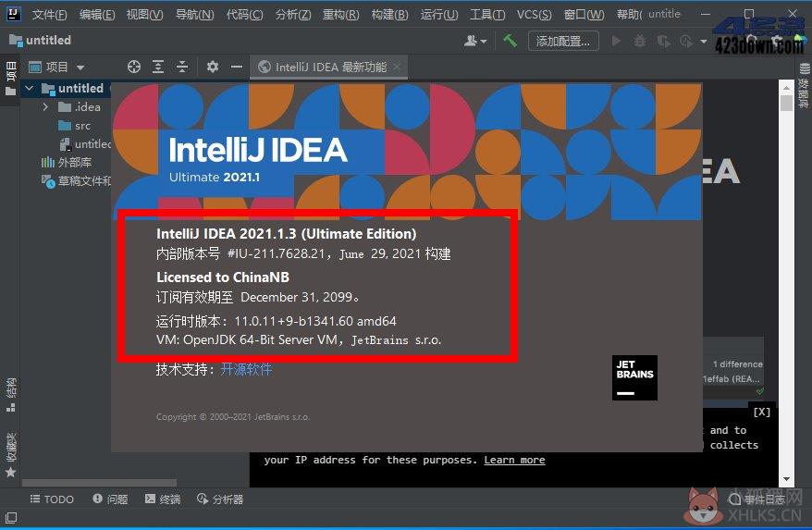Open the Favorites star sidebar button
The width and height of the screenshot is (812, 530).
[10, 454]
